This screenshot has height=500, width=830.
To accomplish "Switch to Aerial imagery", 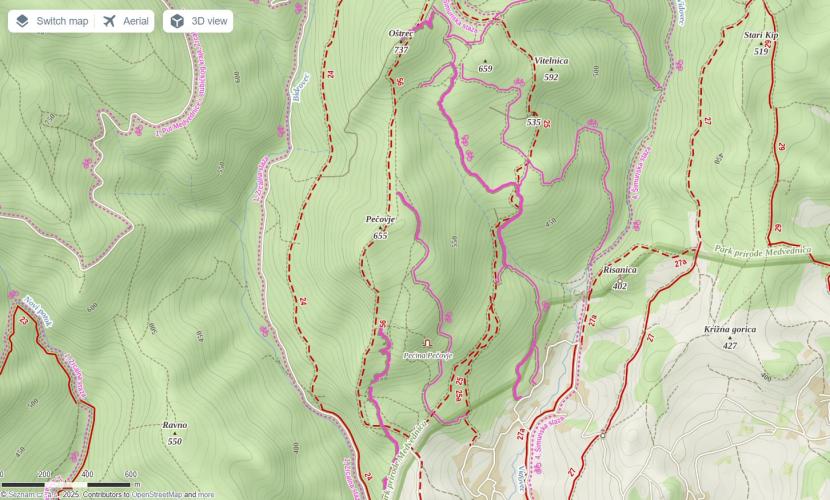I will (x=125, y=21).
